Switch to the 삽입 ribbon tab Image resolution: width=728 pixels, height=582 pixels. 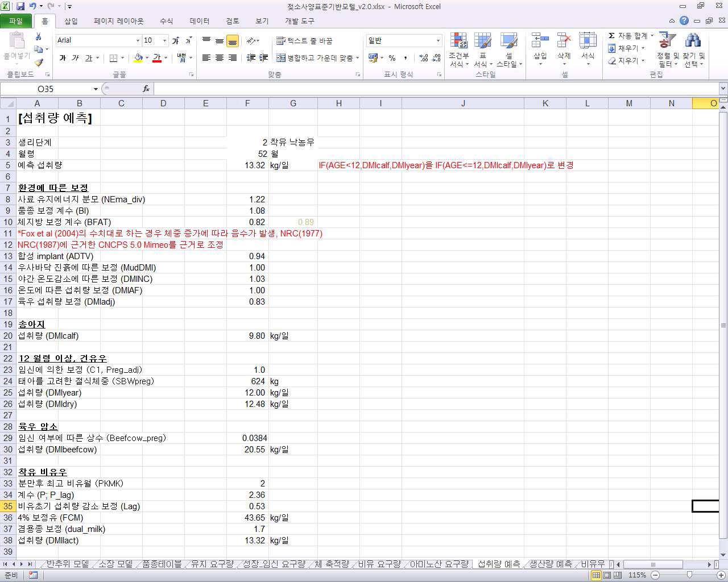click(x=71, y=21)
